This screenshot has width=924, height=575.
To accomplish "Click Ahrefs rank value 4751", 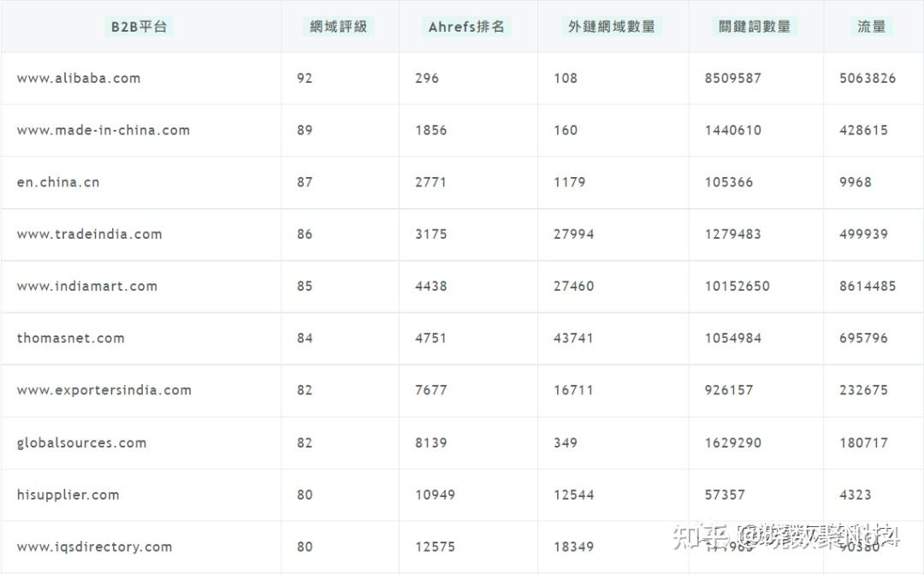I will point(430,338).
